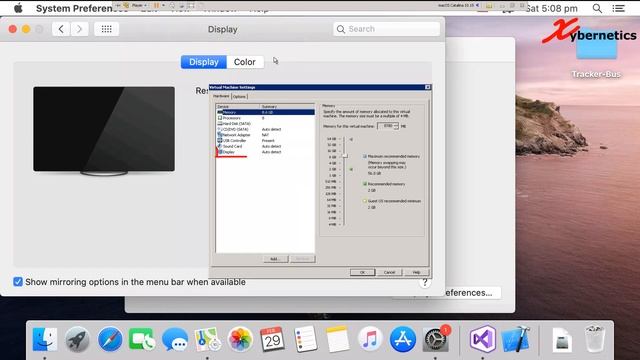640x360 pixels.
Task: Click the memory slider handle
Action: [345, 156]
